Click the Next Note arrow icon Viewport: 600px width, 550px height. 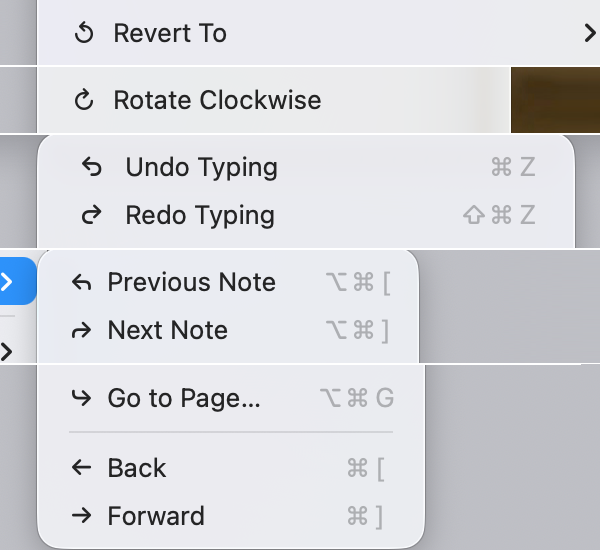[x=81, y=331]
